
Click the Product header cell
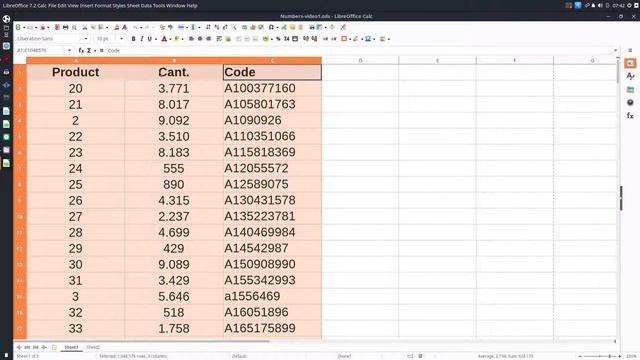pos(76,72)
